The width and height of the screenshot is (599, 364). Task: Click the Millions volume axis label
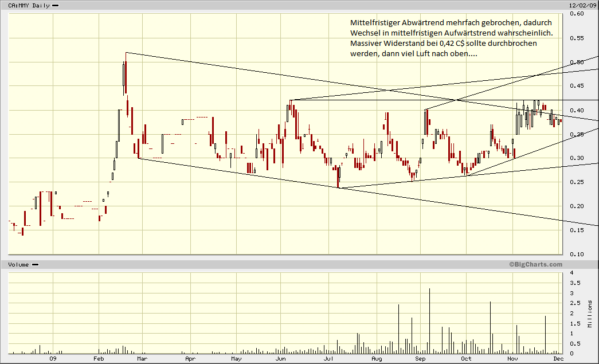(590, 314)
